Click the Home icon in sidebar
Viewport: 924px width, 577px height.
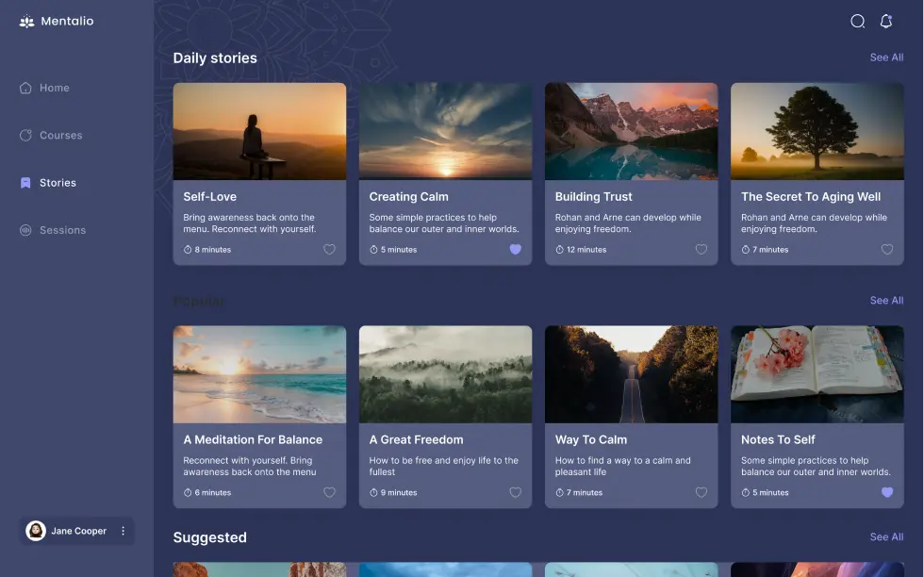(x=25, y=88)
